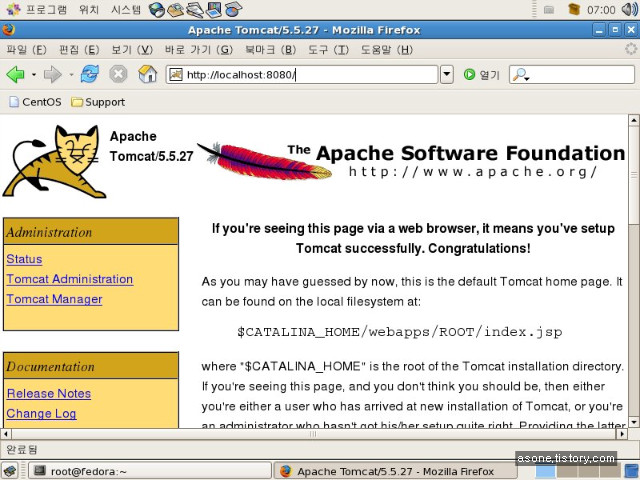Launch the email client panel icon

pos(176,9)
